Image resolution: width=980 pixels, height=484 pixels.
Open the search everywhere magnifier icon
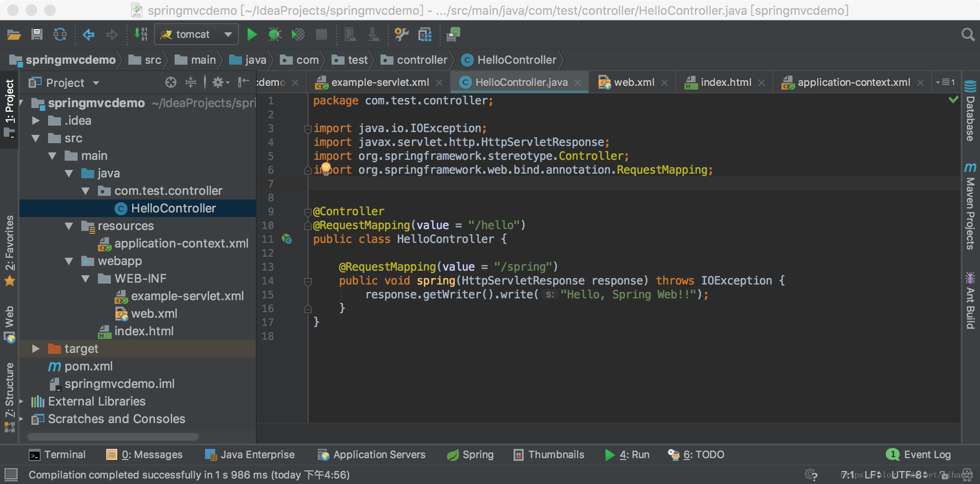coord(968,35)
